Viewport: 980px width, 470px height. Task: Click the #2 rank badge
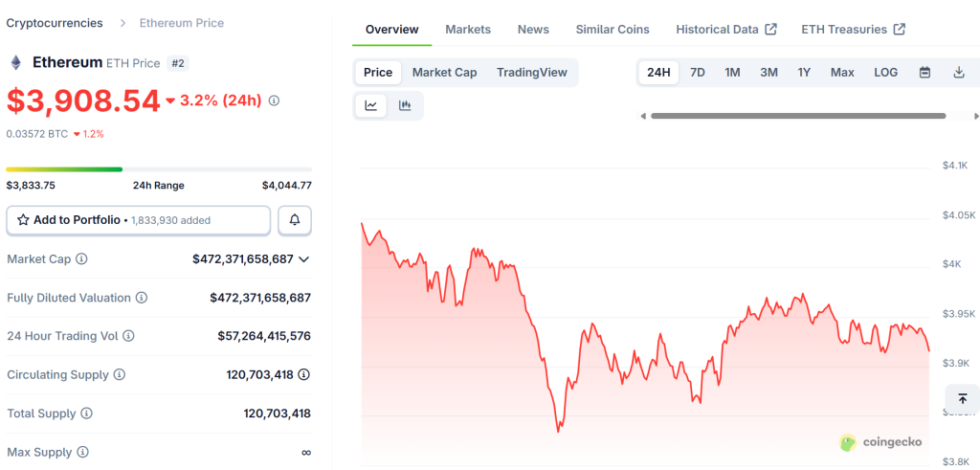point(178,63)
